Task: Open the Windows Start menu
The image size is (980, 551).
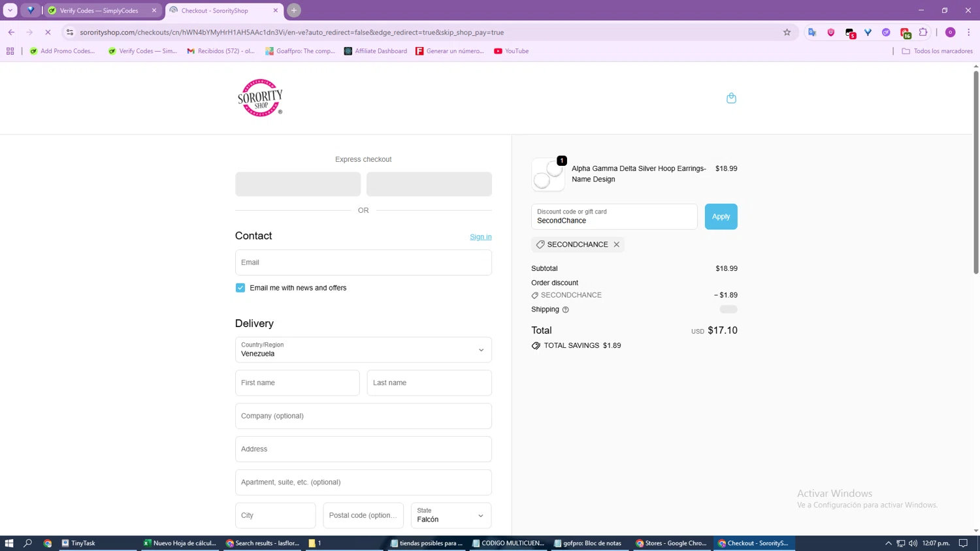Action: click(x=9, y=543)
